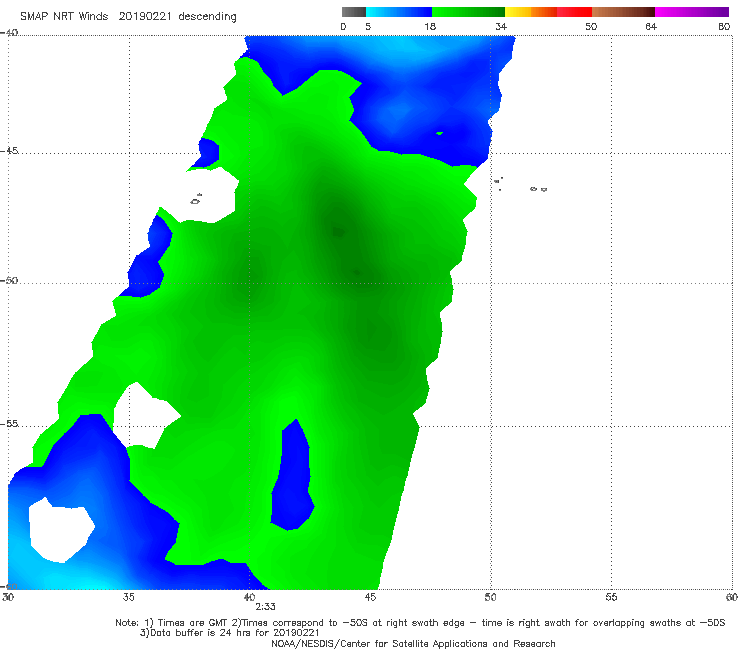The height and width of the screenshot is (650, 740).
Task: Click the yellow-orange segment of the color bar
Action: 531,12
